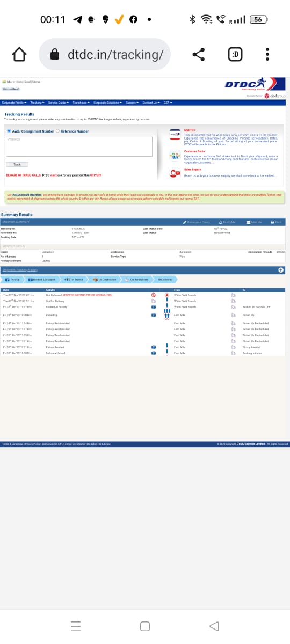Open the India country selector
The height and width of the screenshot is (644, 290).
[9, 81]
